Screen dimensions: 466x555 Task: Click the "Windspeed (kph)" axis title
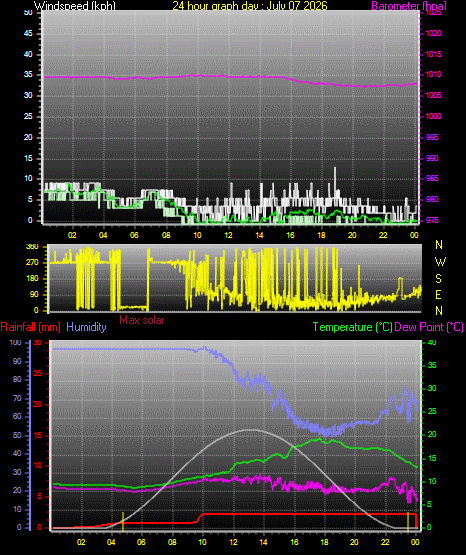75,6
